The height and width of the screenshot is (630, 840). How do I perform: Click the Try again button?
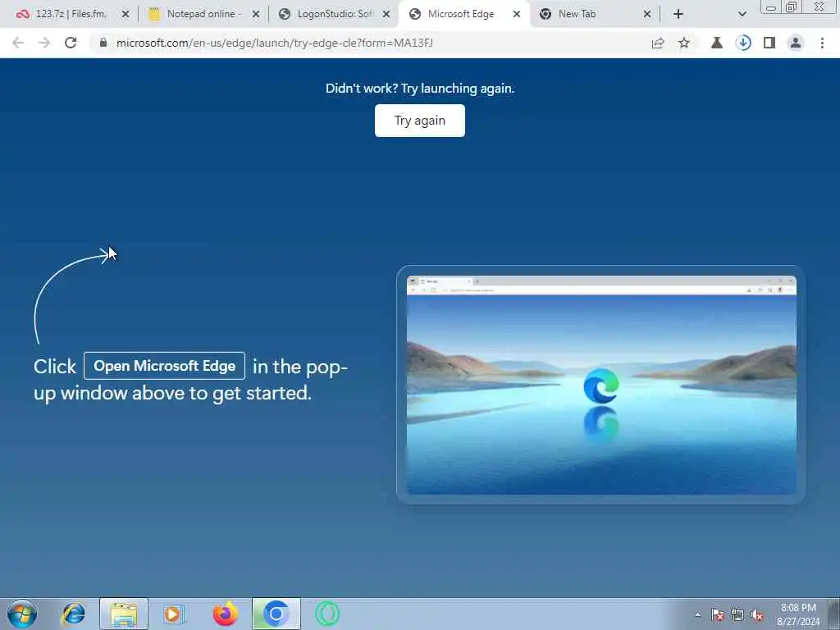pyautogui.click(x=419, y=121)
